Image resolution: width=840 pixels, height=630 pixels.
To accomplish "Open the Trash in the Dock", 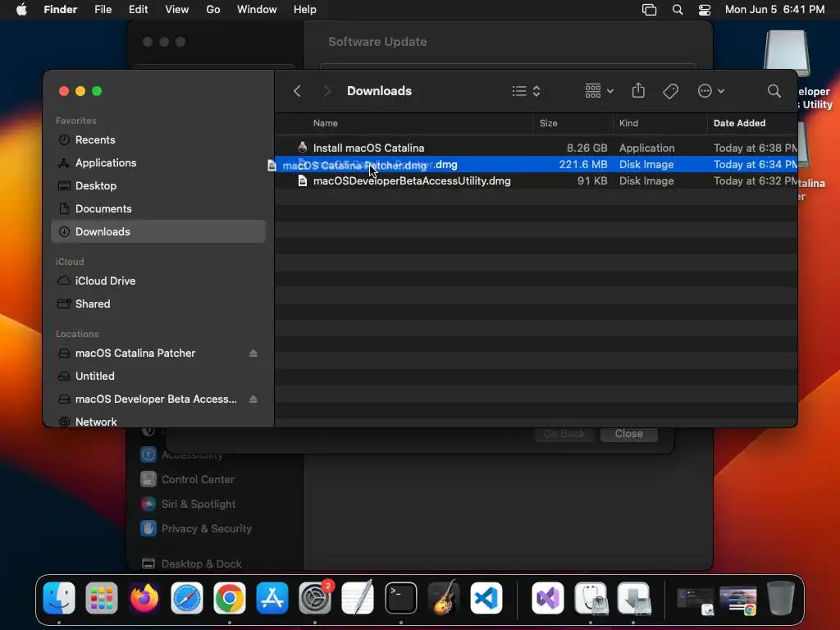I will 781,598.
